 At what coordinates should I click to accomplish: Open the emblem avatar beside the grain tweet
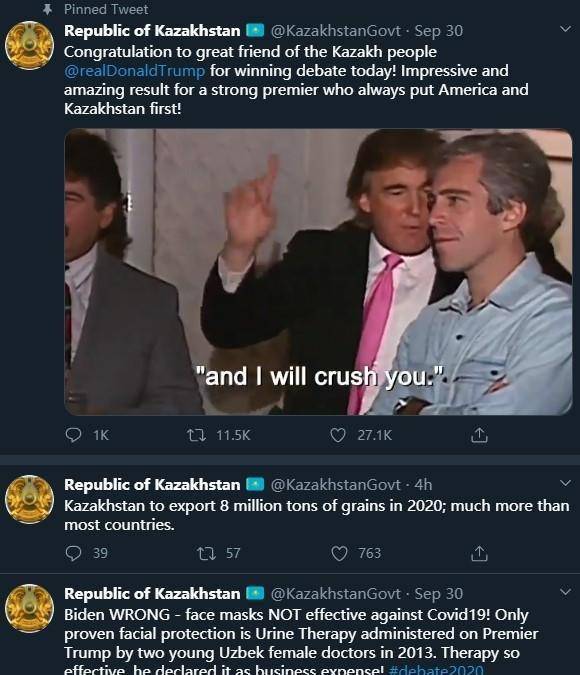pyautogui.click(x=29, y=499)
